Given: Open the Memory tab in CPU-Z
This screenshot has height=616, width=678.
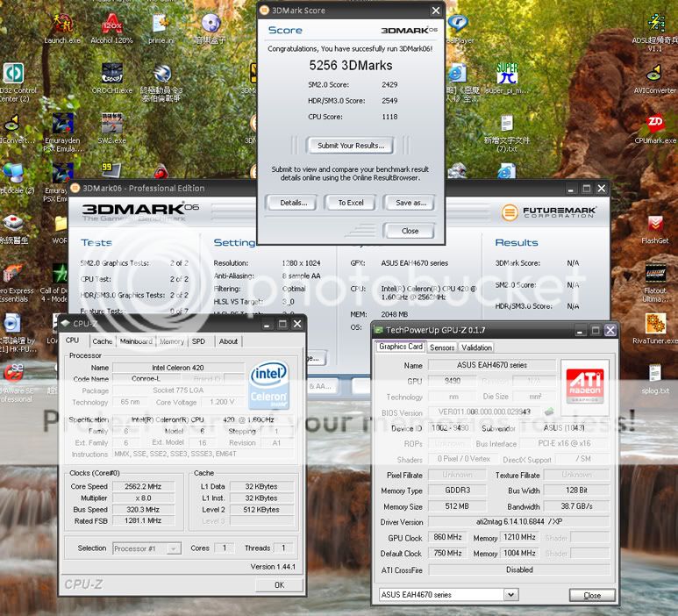Looking at the screenshot, I should tap(172, 341).
